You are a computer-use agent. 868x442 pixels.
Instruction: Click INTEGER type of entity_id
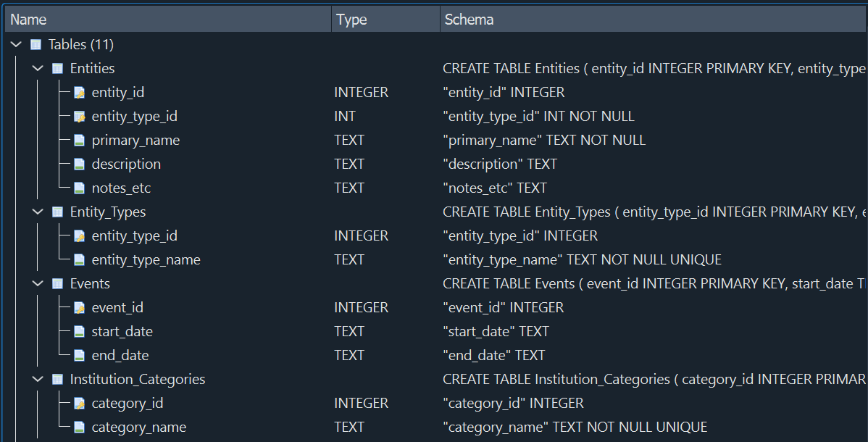tap(361, 93)
